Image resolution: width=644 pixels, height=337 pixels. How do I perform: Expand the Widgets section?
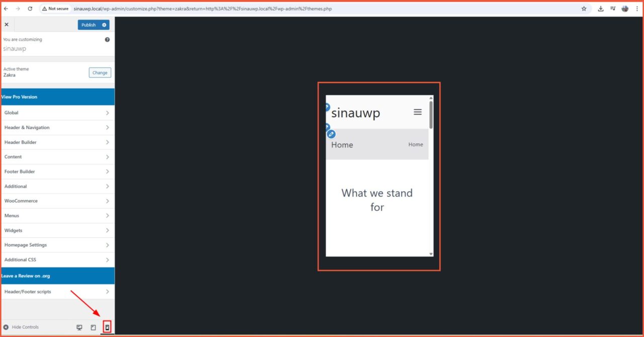tap(58, 230)
